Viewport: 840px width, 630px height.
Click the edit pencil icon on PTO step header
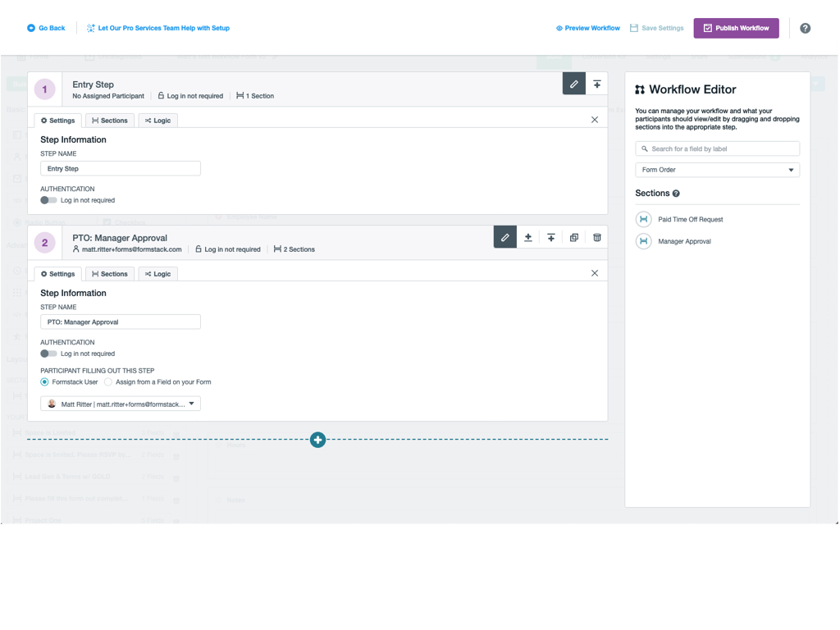pyautogui.click(x=504, y=236)
